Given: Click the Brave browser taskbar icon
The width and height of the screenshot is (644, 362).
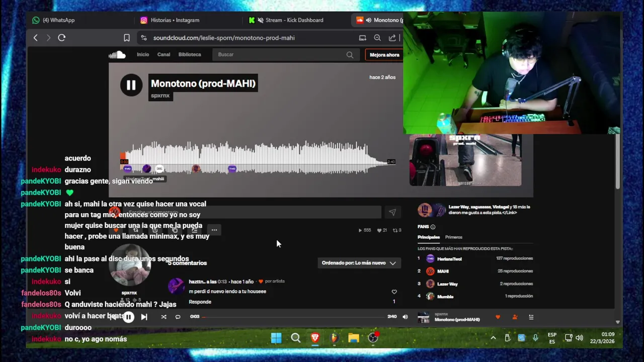Looking at the screenshot, I should [315, 338].
